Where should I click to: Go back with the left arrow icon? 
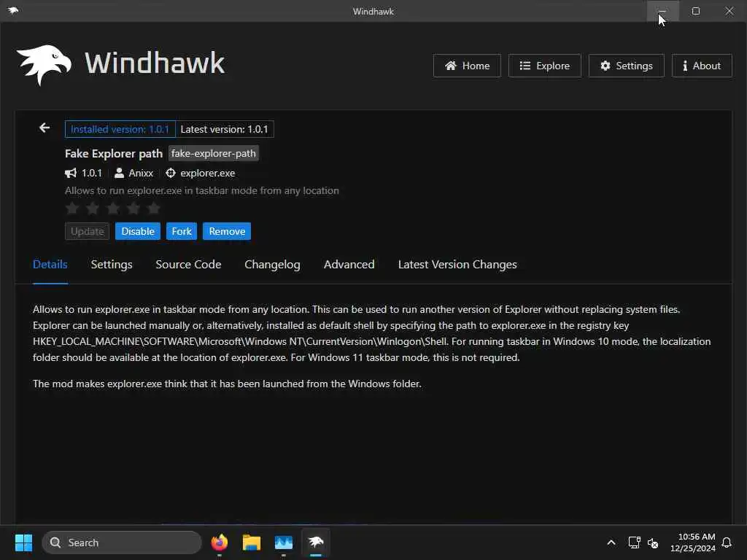point(44,128)
